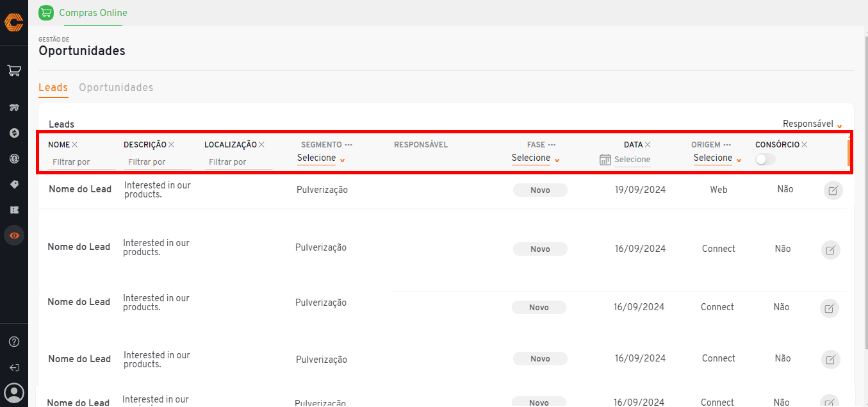Clear the LOCALIZAÇÃO filter with its X
The image size is (868, 407).
point(261,145)
